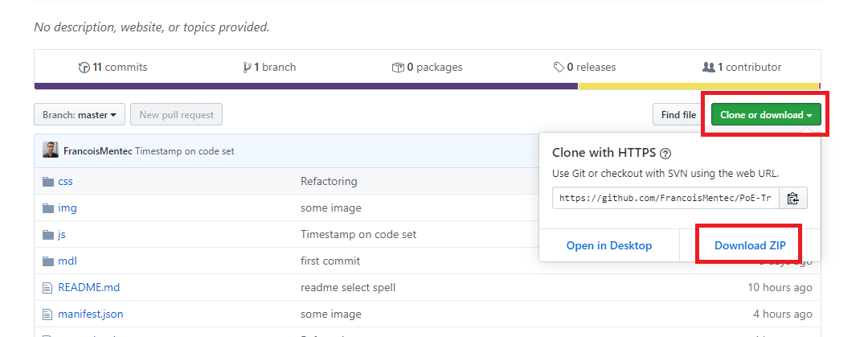The height and width of the screenshot is (337, 868).
Task: Open the 11 commits tab
Action: pyautogui.click(x=113, y=68)
